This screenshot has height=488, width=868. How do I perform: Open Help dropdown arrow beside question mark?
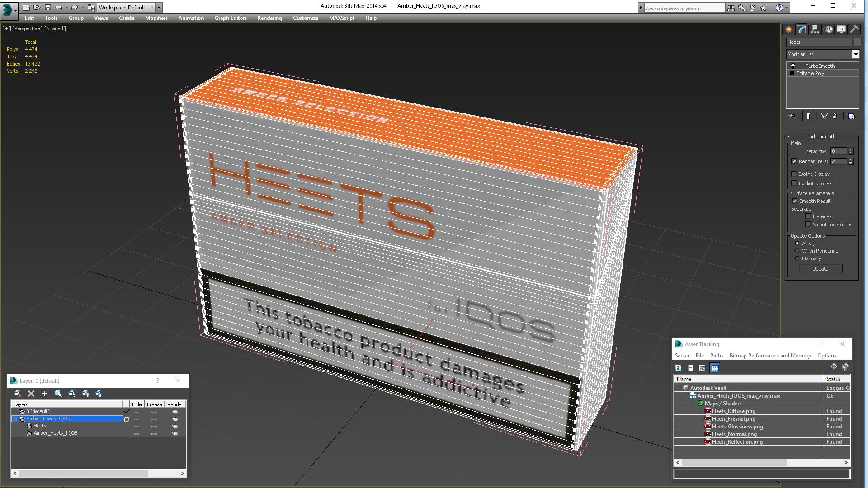pyautogui.click(x=787, y=8)
